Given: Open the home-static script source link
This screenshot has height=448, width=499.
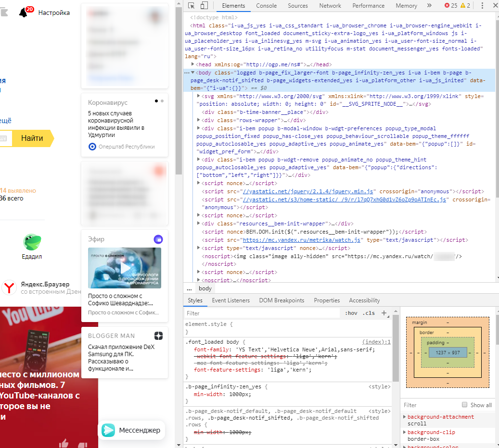Looking at the screenshot, I should 345,199.
